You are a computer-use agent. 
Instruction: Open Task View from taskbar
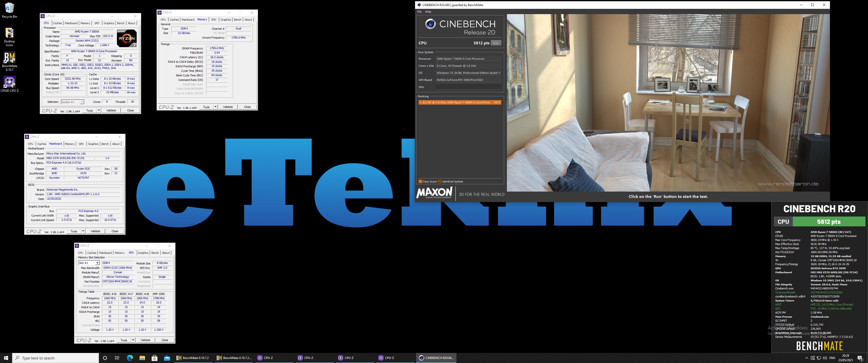coord(117,358)
